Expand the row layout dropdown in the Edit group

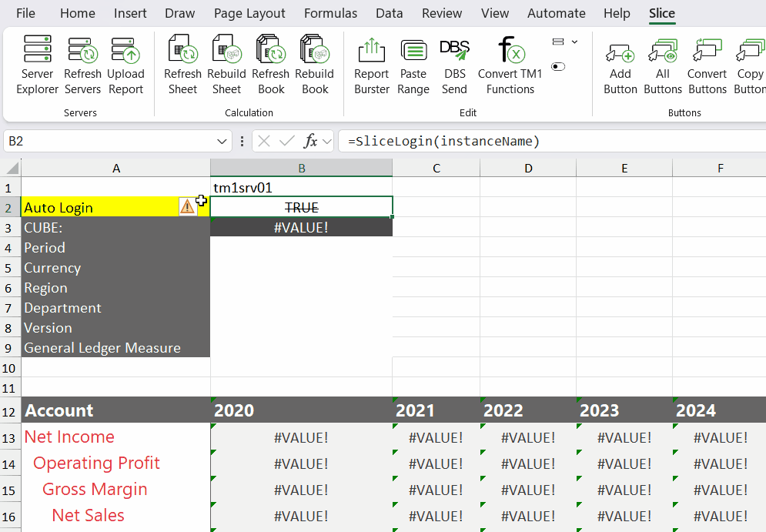[x=565, y=42]
